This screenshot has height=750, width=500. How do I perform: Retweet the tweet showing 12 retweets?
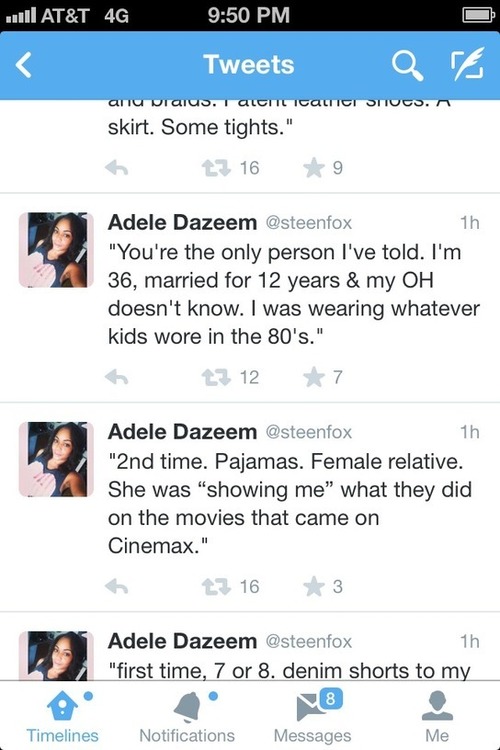(x=216, y=377)
